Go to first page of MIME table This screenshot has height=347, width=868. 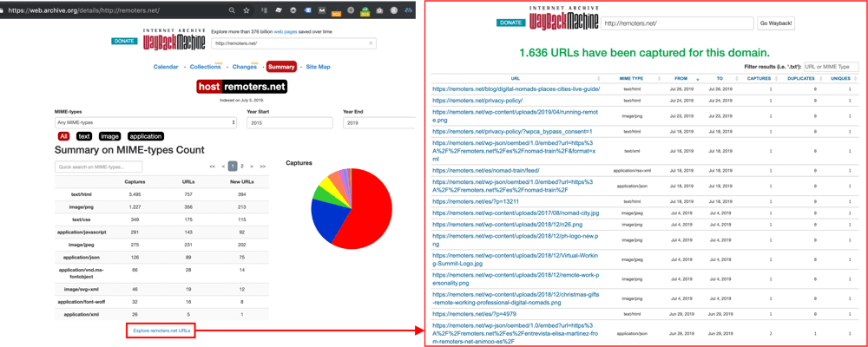pyautogui.click(x=212, y=166)
